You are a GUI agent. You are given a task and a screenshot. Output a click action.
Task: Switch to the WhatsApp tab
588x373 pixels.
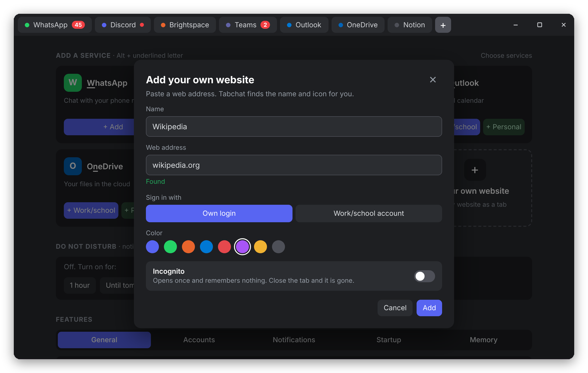click(x=55, y=25)
